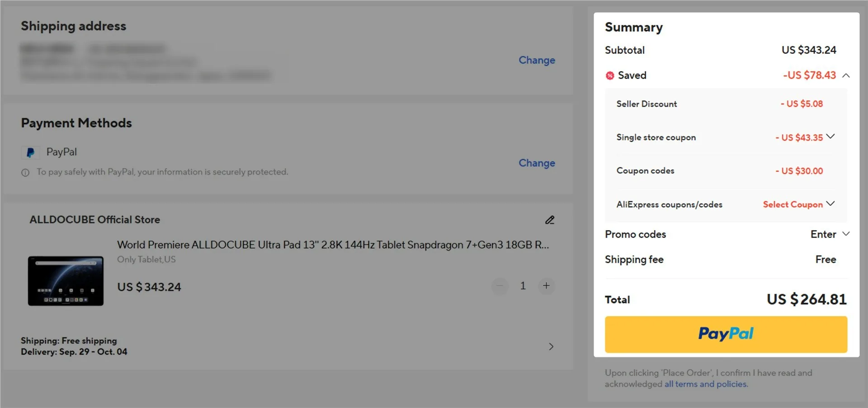
Task: Change the payment method
Action: [x=537, y=163]
